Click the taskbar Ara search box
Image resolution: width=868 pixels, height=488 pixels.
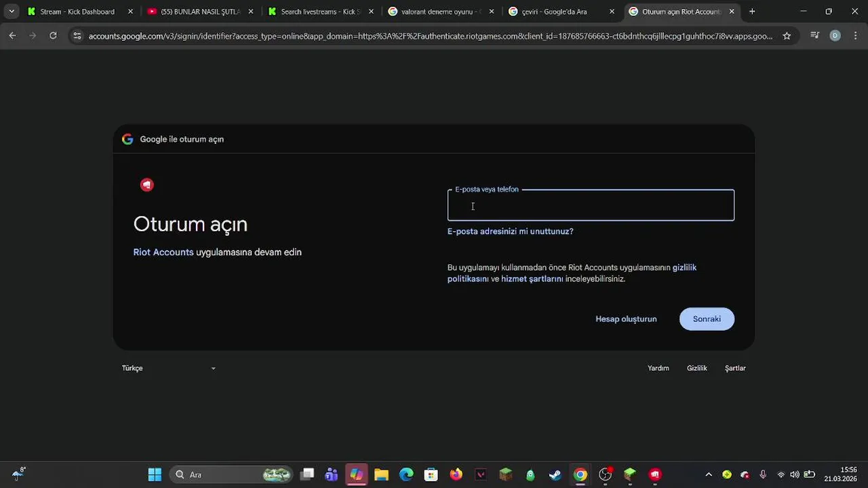coord(231,474)
